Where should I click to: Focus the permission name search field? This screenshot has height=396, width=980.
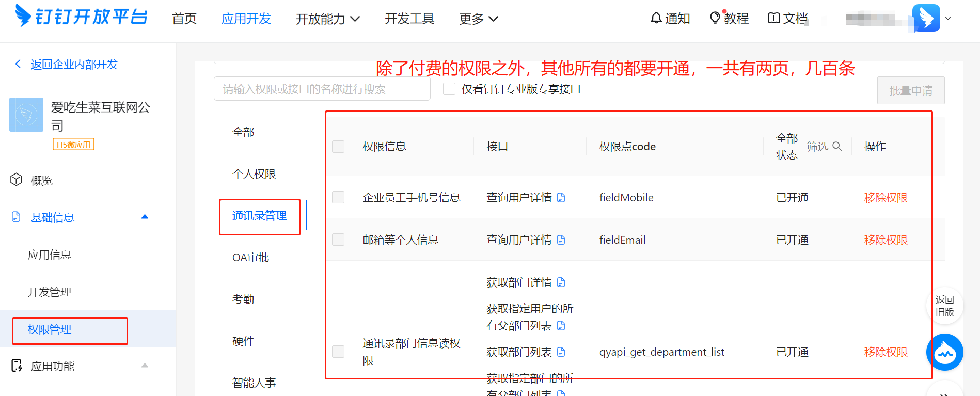(322, 89)
